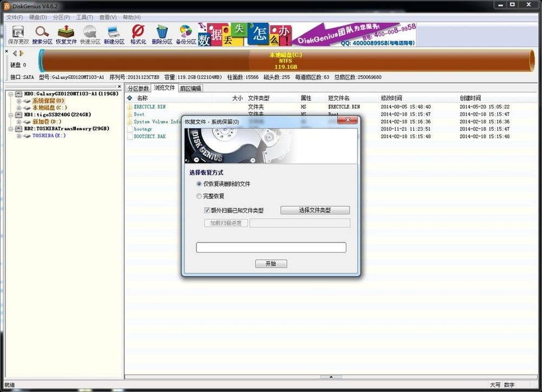Switch to 分区参数 tab
Screen dimensions: 542x392
pyautogui.click(x=138, y=88)
